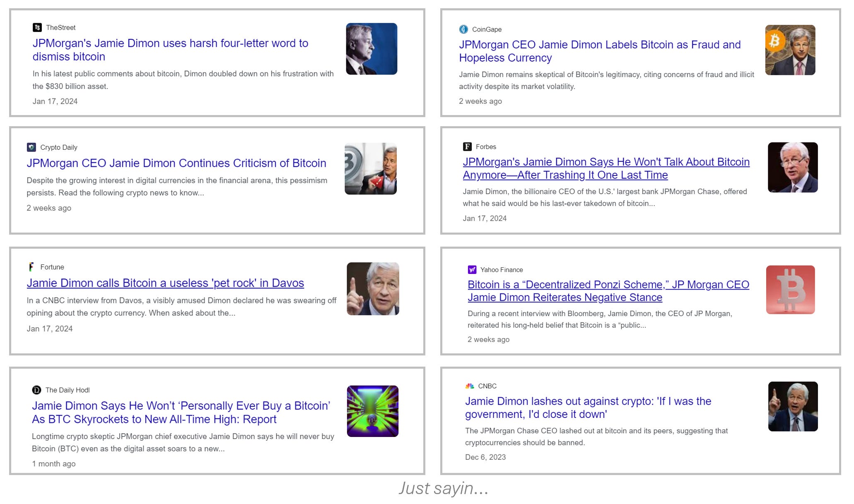Click Crypto Daily article thumbnail image
Screen dimensions: 854x504
click(371, 168)
